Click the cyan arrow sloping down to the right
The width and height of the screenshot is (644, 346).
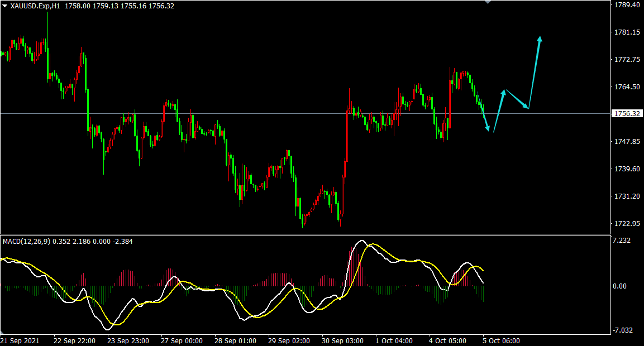click(517, 99)
